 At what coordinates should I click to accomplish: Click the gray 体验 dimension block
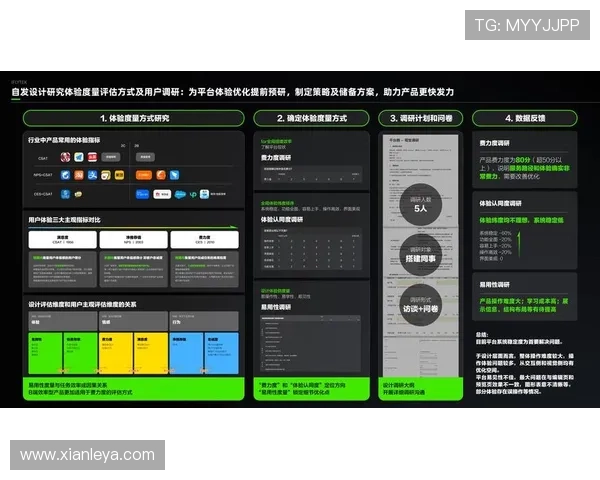[x=63, y=321]
